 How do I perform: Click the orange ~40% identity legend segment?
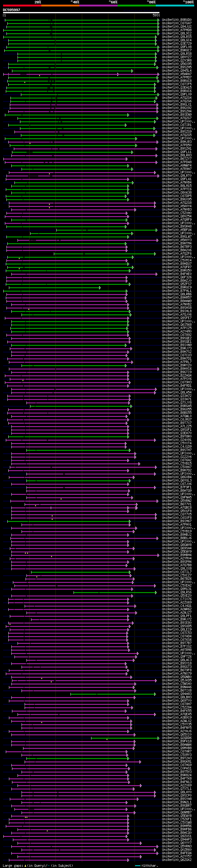click(60, 6)
